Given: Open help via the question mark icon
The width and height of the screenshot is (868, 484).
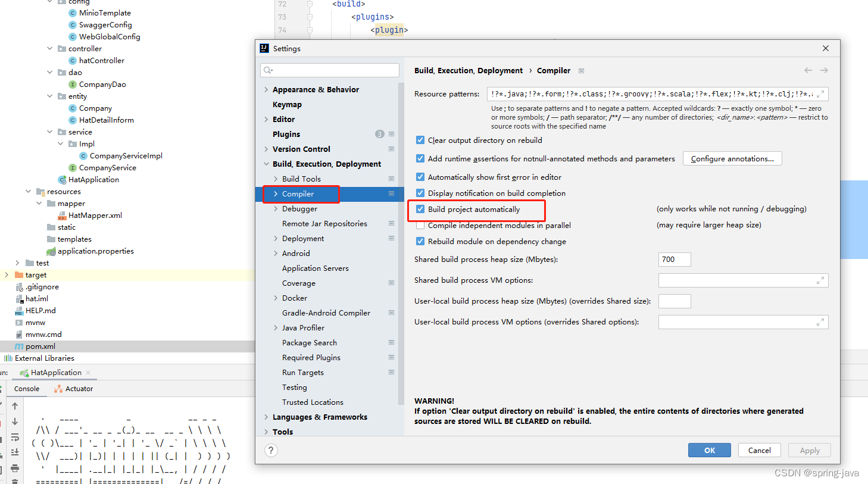Looking at the screenshot, I should (271, 450).
